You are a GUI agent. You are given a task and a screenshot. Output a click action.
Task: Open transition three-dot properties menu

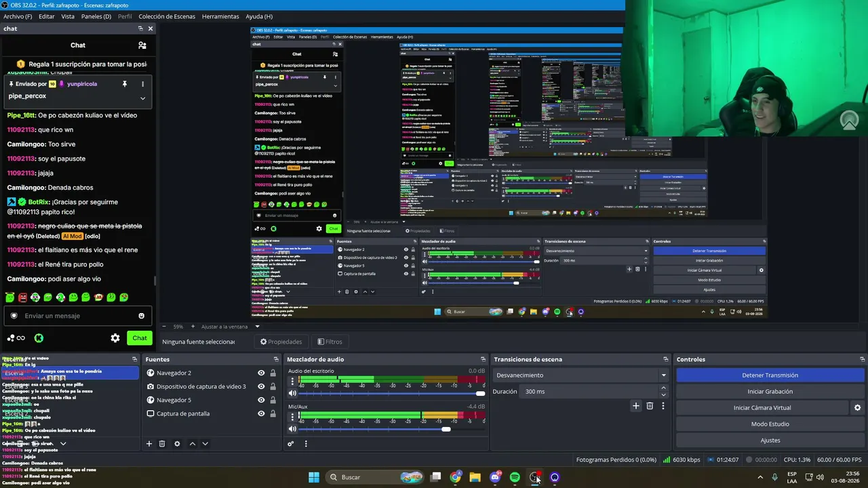tap(663, 406)
